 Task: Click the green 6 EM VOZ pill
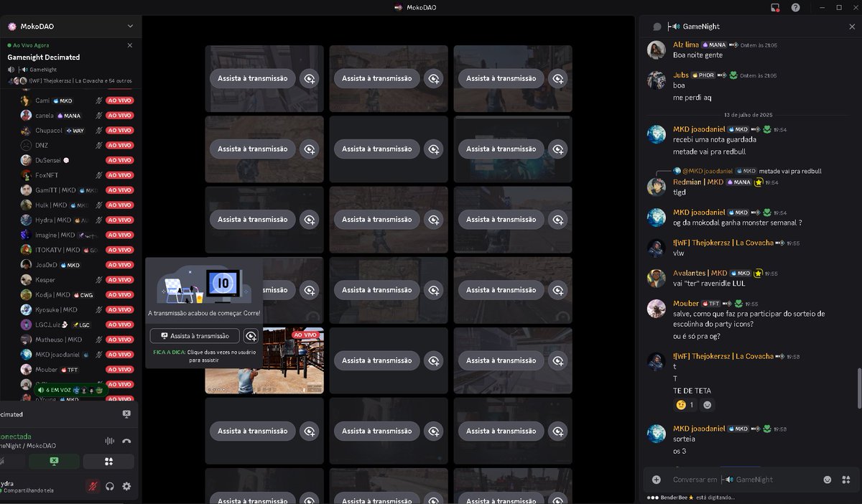coord(70,390)
